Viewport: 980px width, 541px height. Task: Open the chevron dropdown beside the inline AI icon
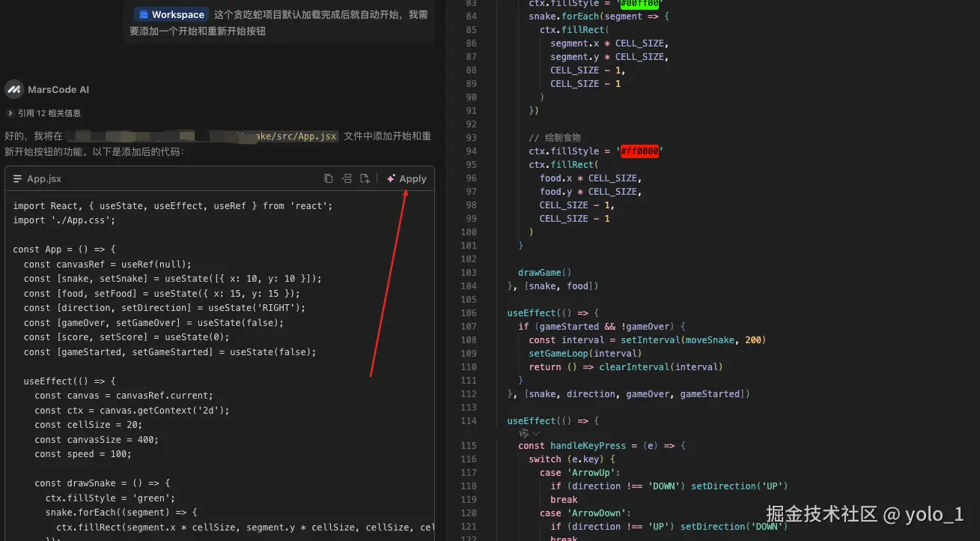(536, 433)
